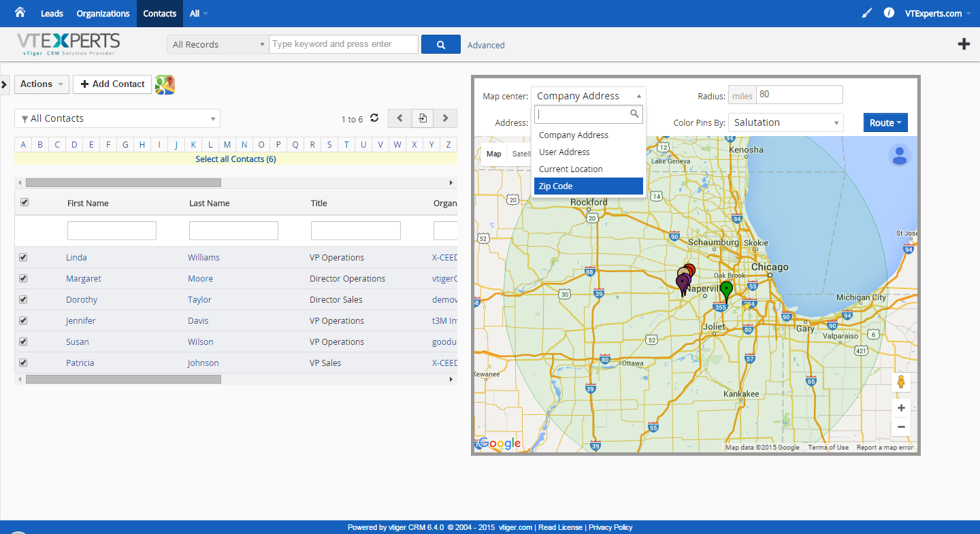Open the Organizations tab
980x534 pixels.
pyautogui.click(x=103, y=14)
